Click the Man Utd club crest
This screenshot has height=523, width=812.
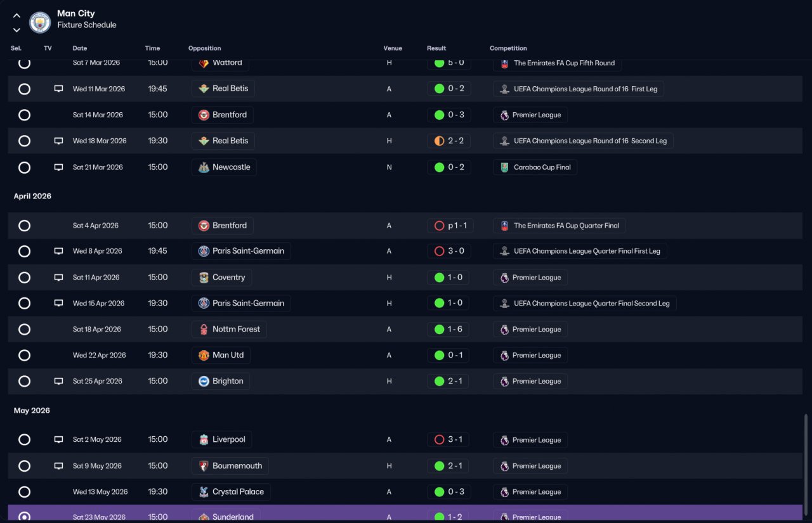pos(204,356)
